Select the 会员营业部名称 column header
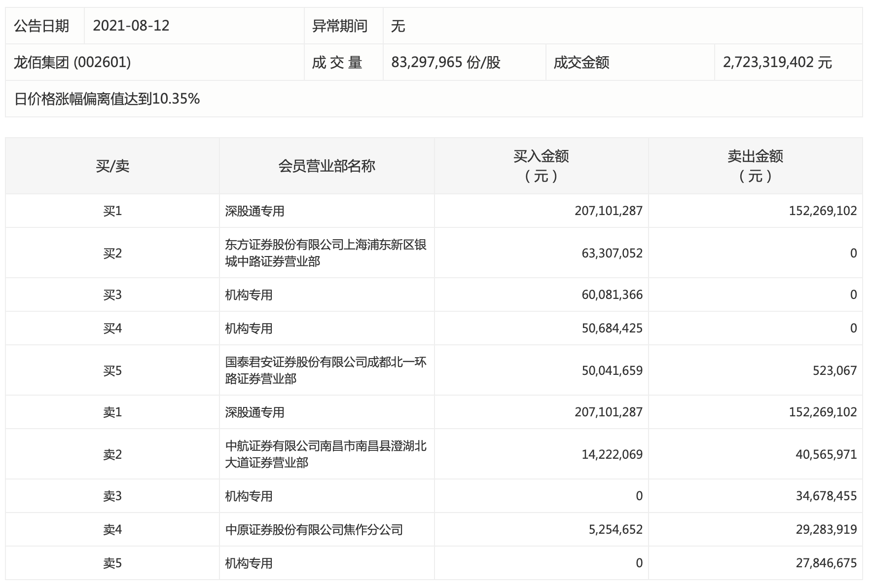 click(x=326, y=166)
